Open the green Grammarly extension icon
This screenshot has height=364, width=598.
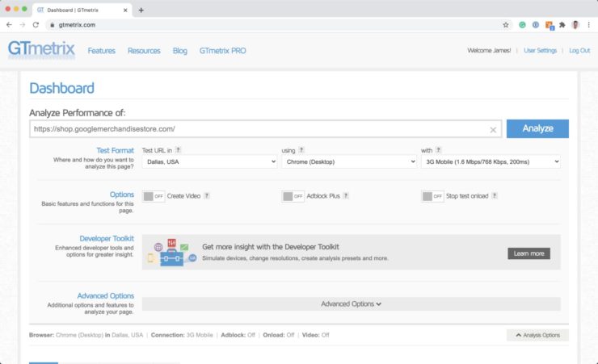(x=522, y=25)
